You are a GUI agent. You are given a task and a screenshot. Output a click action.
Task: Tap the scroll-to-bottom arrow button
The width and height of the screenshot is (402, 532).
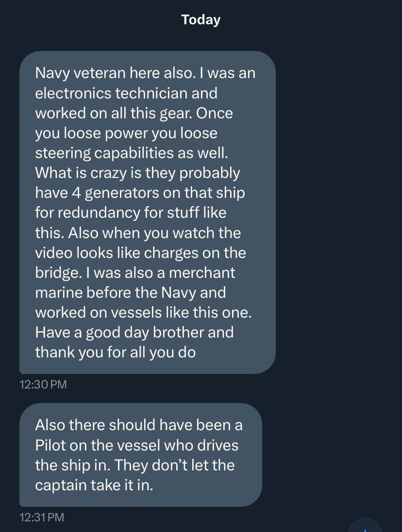tap(365, 527)
